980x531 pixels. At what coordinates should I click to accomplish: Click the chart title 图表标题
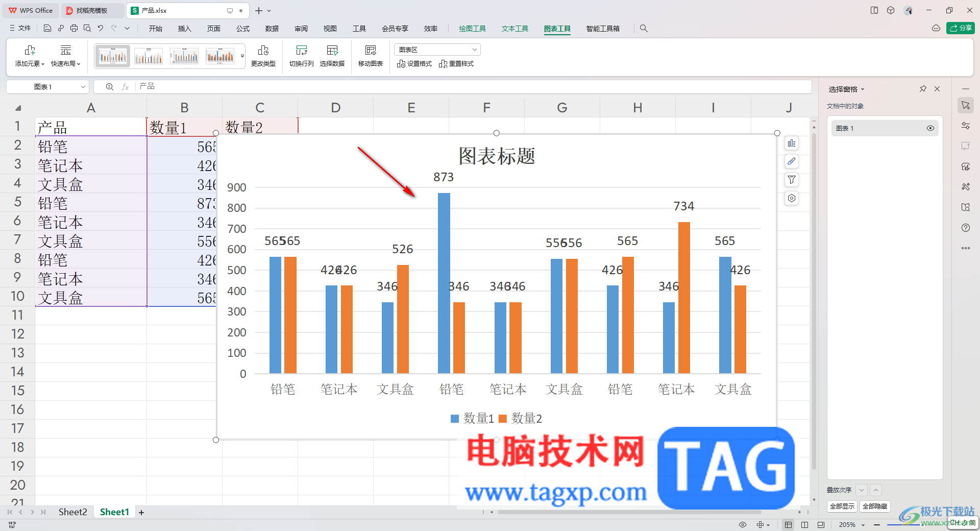click(497, 156)
